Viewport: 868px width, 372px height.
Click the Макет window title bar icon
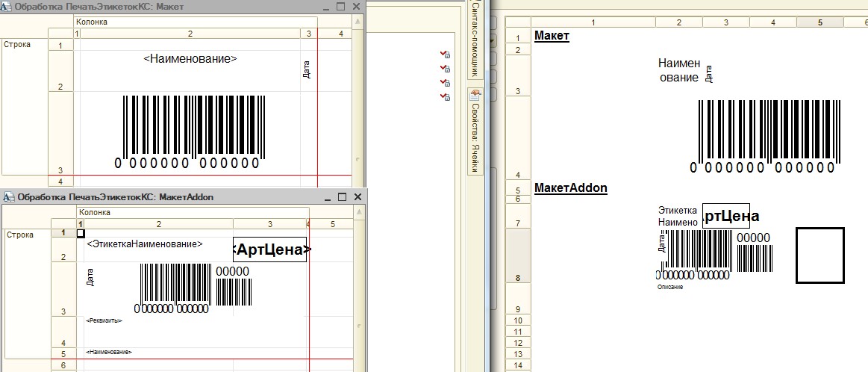pyautogui.click(x=7, y=7)
